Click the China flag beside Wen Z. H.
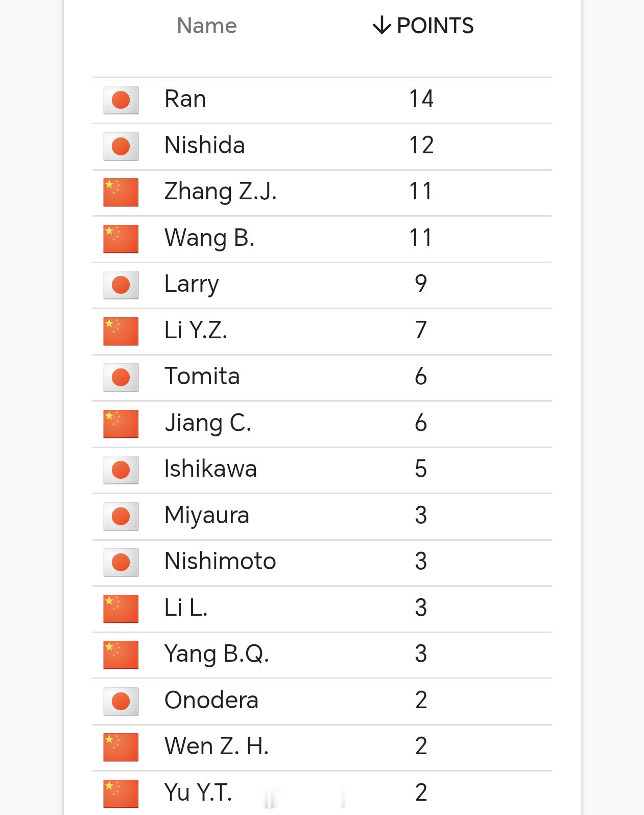The width and height of the screenshot is (644, 815). [x=121, y=747]
